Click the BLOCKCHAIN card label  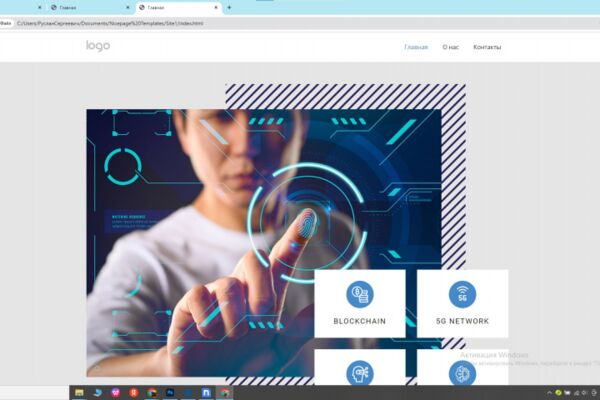tap(359, 321)
